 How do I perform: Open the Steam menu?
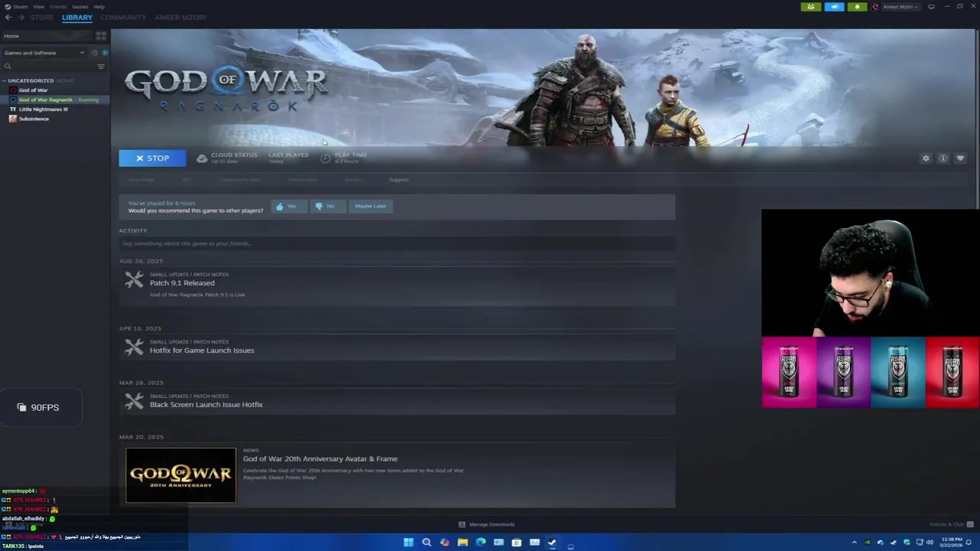click(21, 6)
